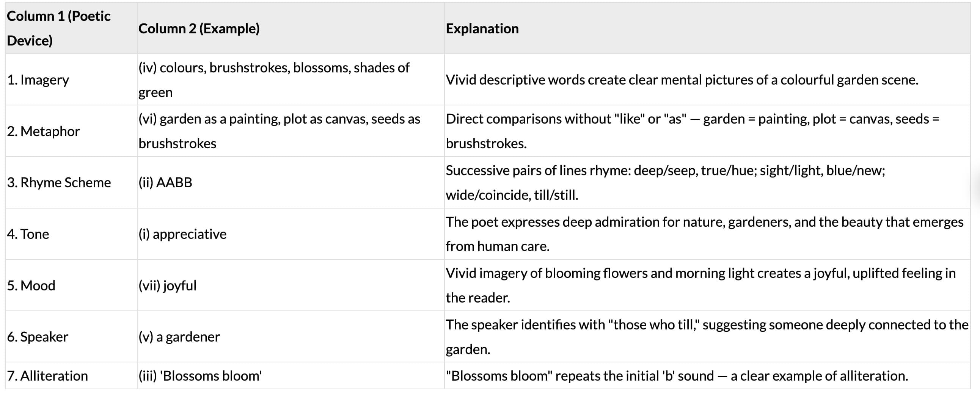This screenshot has width=980, height=395.
Task: Select the "1. Imagery" cell
Action: click(38, 80)
